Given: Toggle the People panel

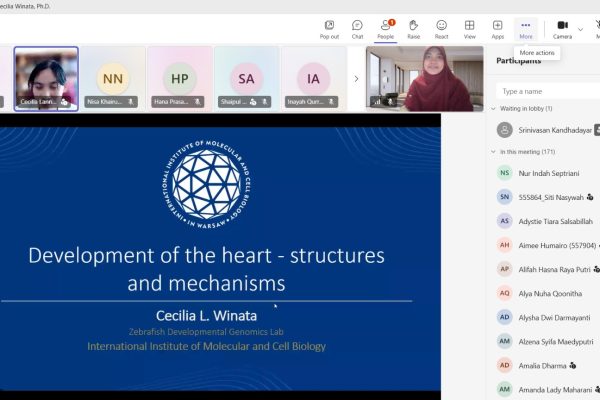Looking at the screenshot, I should pyautogui.click(x=385, y=29).
